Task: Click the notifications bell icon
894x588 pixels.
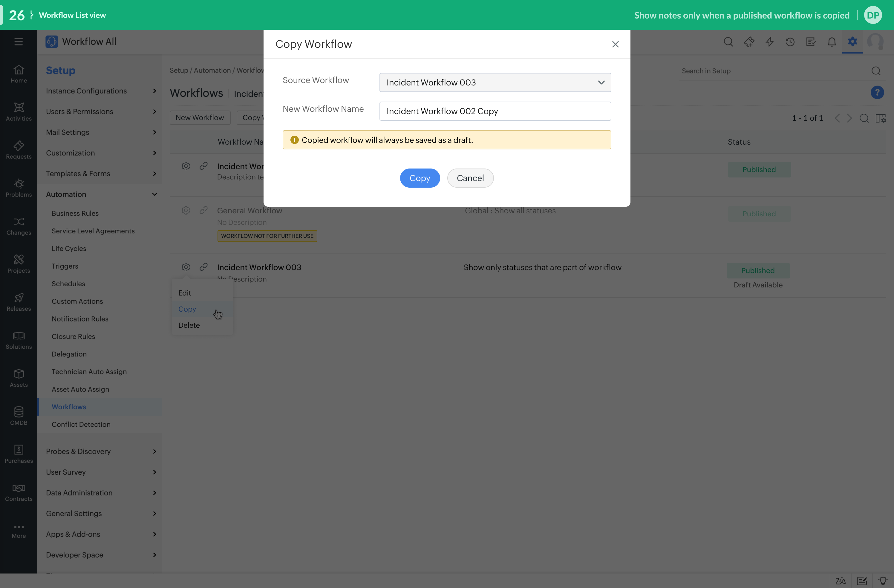Action: (832, 42)
